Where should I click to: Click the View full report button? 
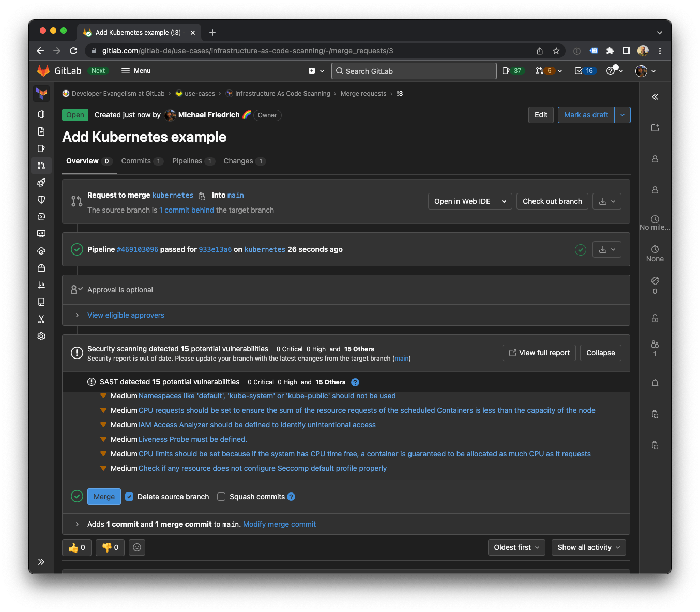tap(539, 352)
